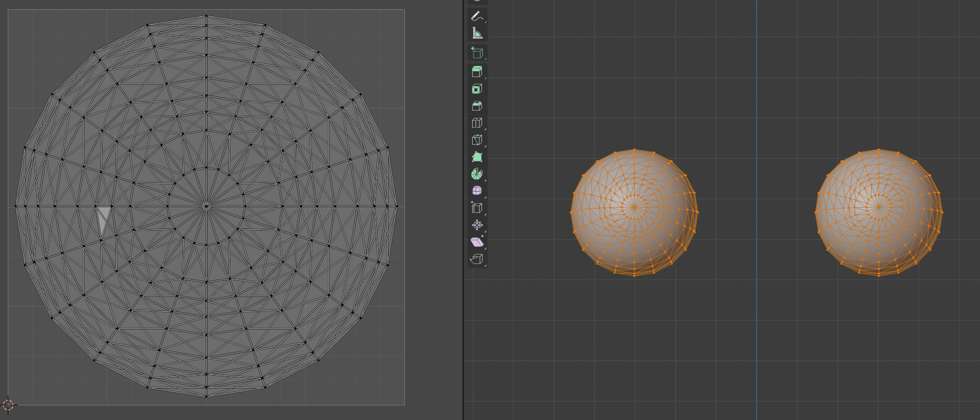The width and height of the screenshot is (980, 420).
Task: Choose the Loop Cut tool
Action: click(477, 123)
